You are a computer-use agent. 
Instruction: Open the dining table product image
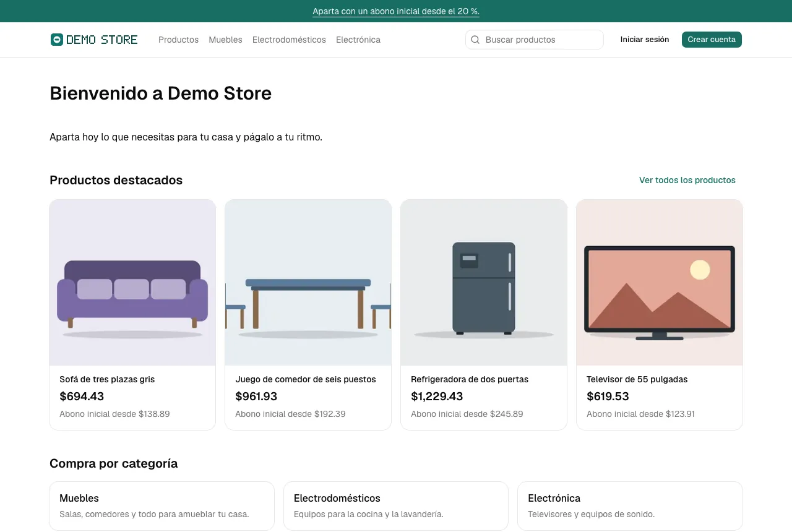308,282
